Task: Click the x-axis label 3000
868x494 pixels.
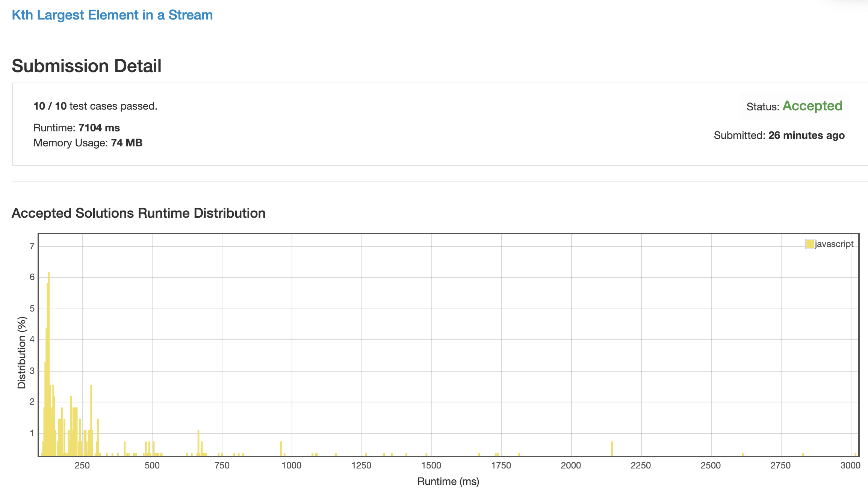Action: 850,465
